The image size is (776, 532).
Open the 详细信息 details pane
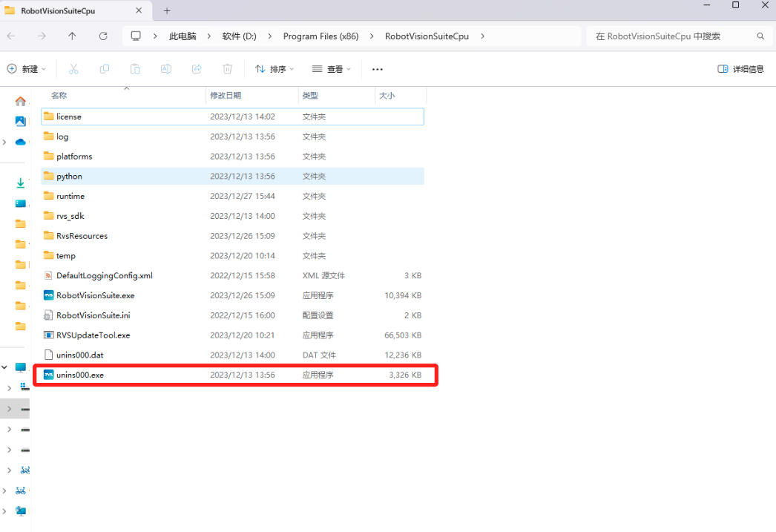(740, 68)
